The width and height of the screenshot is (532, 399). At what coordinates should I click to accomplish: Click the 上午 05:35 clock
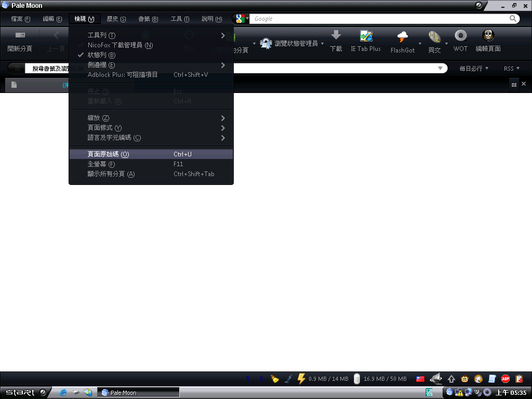click(x=511, y=393)
